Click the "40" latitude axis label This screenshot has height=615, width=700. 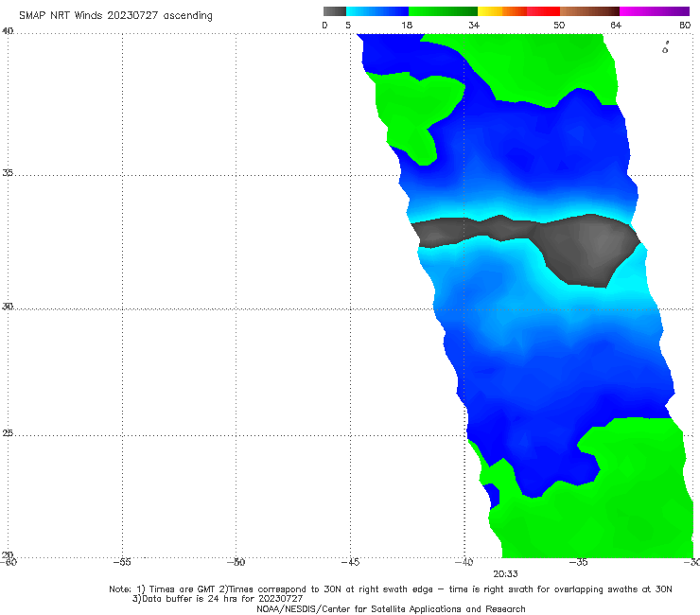click(x=8, y=31)
